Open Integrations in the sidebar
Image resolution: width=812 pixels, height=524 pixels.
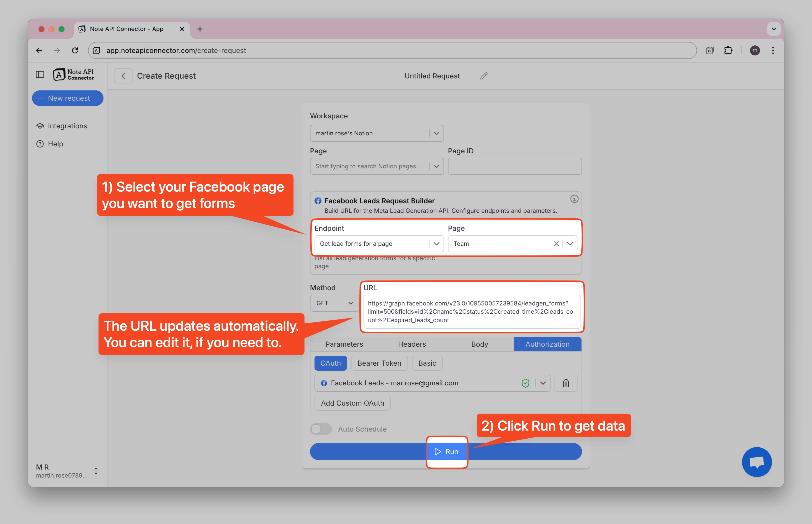pos(62,126)
